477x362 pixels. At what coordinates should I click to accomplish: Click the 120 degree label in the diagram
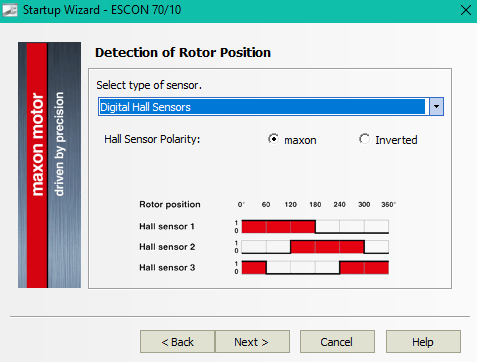coord(290,204)
